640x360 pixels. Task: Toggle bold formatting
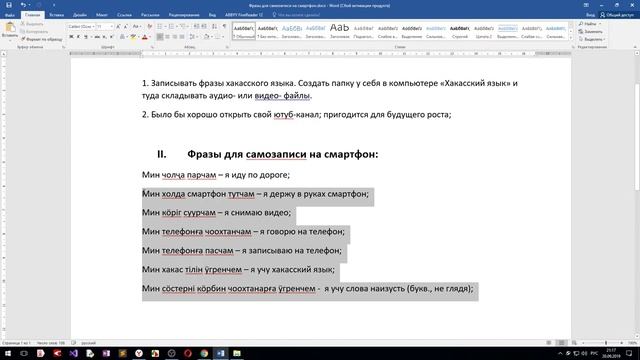point(71,37)
